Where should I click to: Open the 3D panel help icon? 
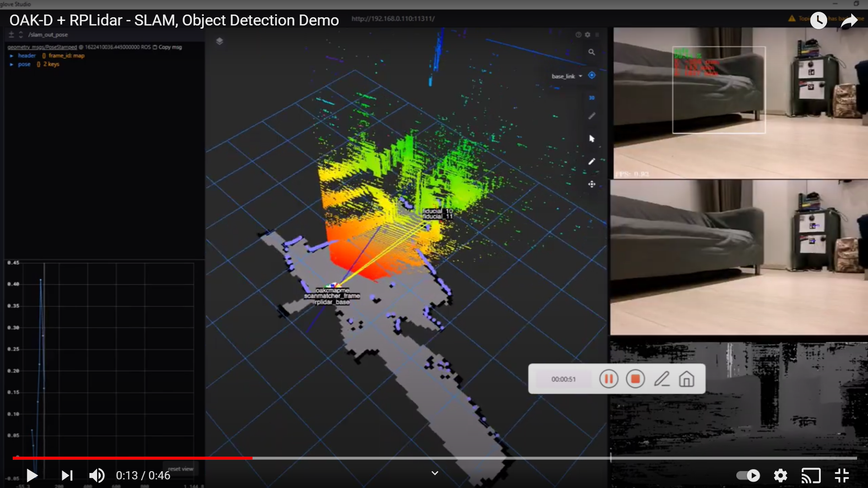(x=578, y=35)
